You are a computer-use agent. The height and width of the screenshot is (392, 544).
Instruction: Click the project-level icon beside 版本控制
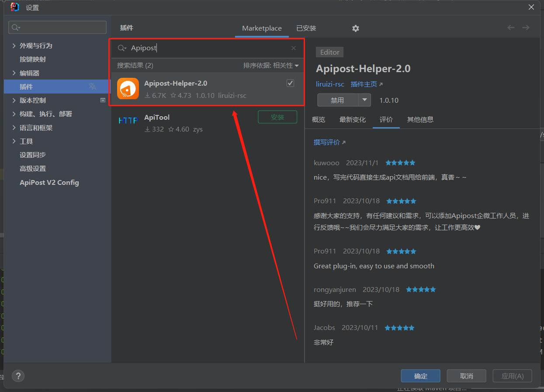tap(103, 100)
